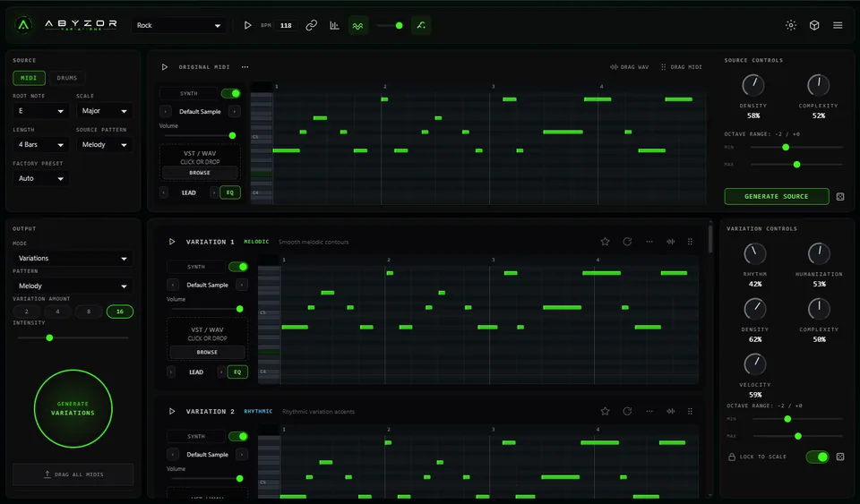
Task: Click the cube icon at top right
Action: (x=814, y=25)
